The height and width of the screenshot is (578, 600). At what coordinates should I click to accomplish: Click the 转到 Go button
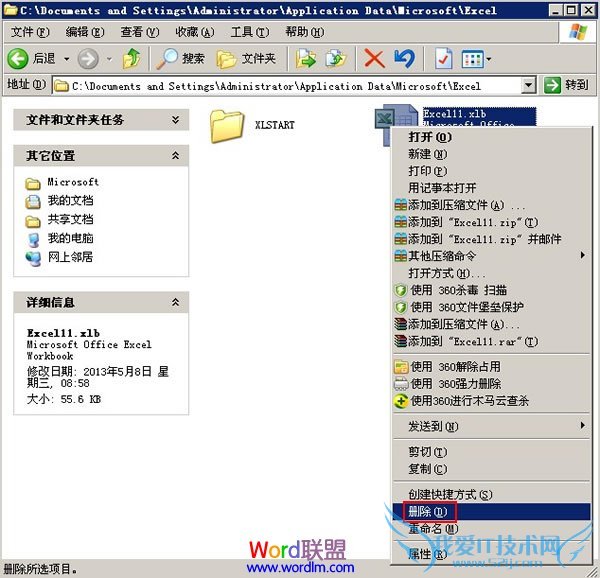pyautogui.click(x=566, y=85)
